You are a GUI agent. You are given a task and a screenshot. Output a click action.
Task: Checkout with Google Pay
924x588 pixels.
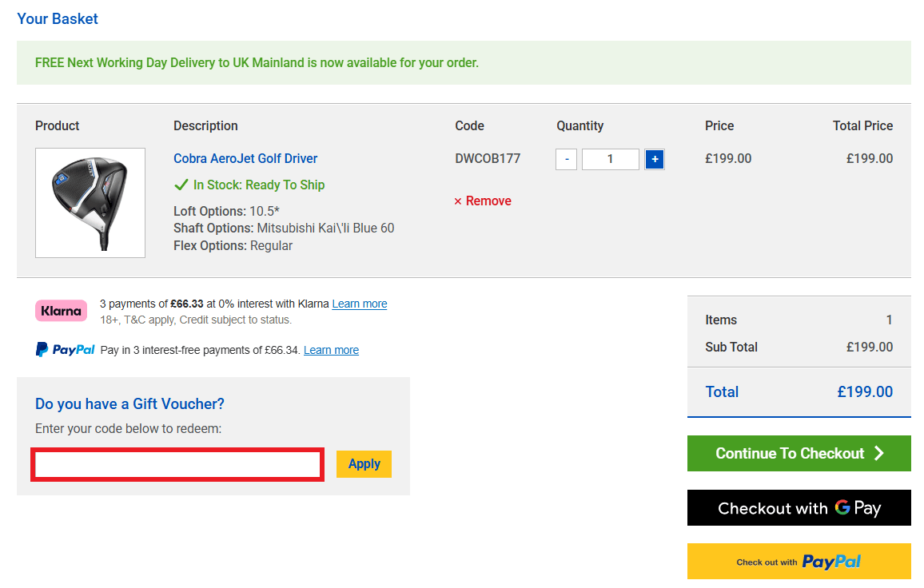(x=799, y=508)
